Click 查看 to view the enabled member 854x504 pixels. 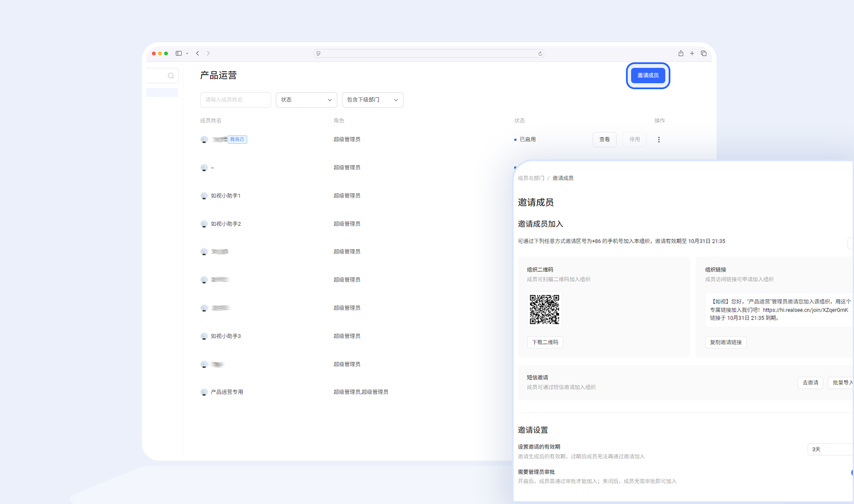click(604, 139)
